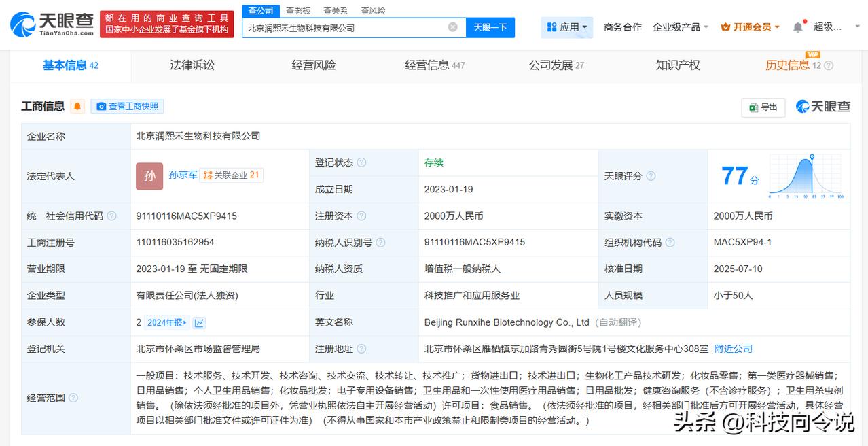This screenshot has height=446, width=868.
Task: Open the notification bell in the header
Action: click(798, 27)
